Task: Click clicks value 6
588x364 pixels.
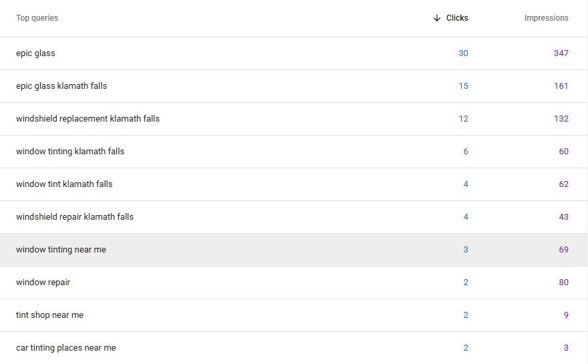Action: 466,152
